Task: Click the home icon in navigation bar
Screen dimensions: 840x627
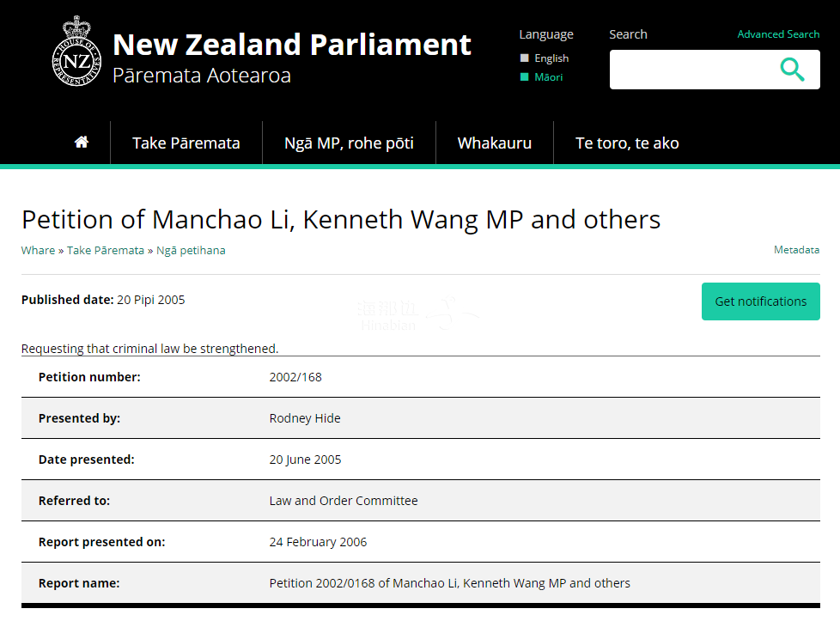Action: [82, 143]
